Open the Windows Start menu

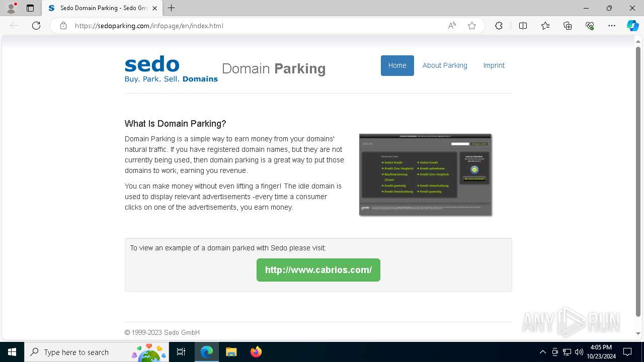(x=12, y=352)
